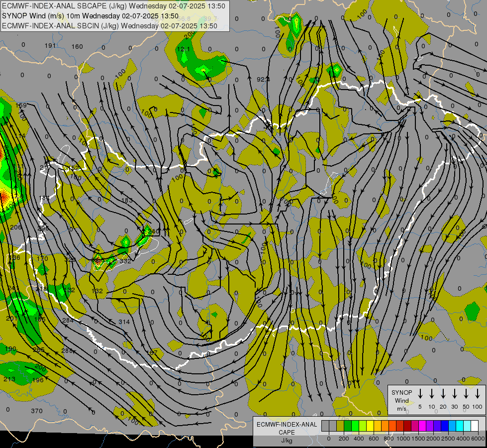Click the 1000 label on the CAPE scale
Viewport: 487px width, 448px height.
click(x=403, y=439)
